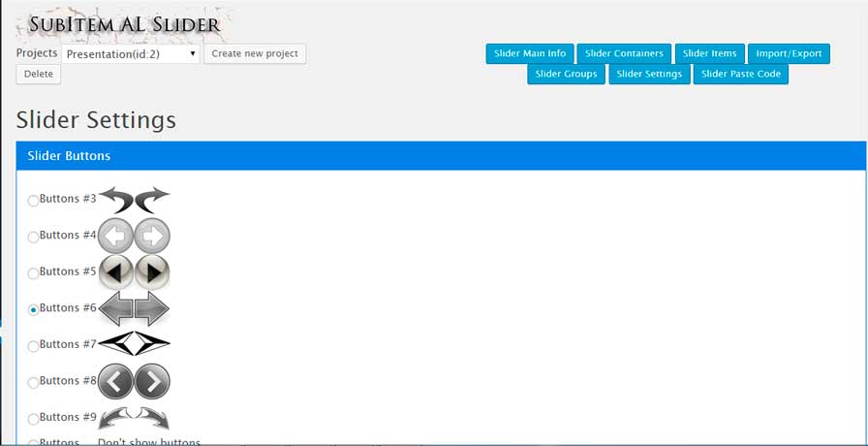Select the Buttons #9 radio option
This screenshot has height=446, width=868.
pos(33,420)
